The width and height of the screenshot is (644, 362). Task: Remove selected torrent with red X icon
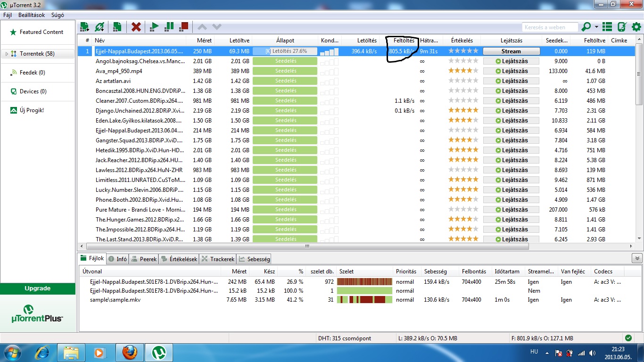pos(136,27)
